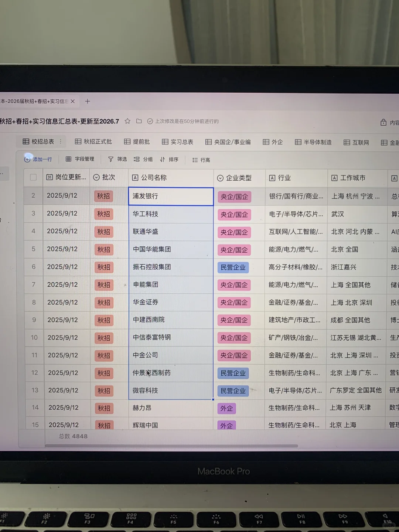Click 外企 tag in 赫力昂 row

pos(226,409)
